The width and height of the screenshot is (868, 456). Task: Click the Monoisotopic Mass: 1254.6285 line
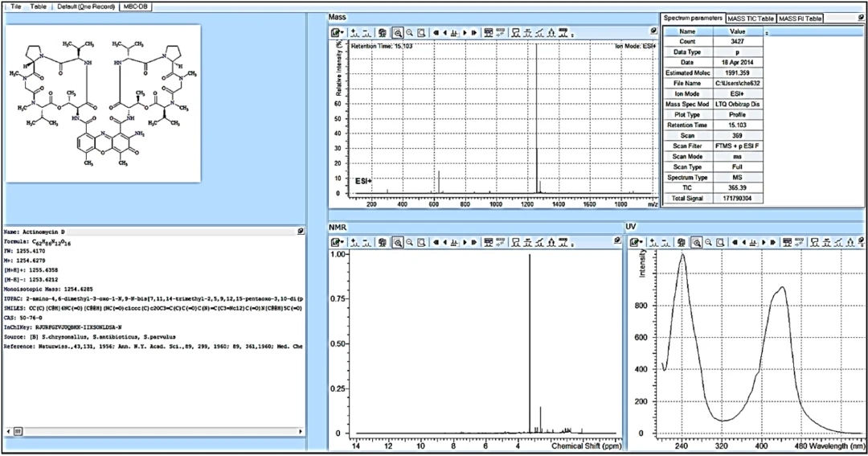pos(48,290)
